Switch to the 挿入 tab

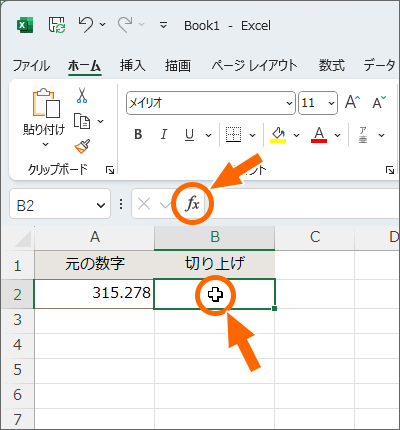tap(132, 65)
